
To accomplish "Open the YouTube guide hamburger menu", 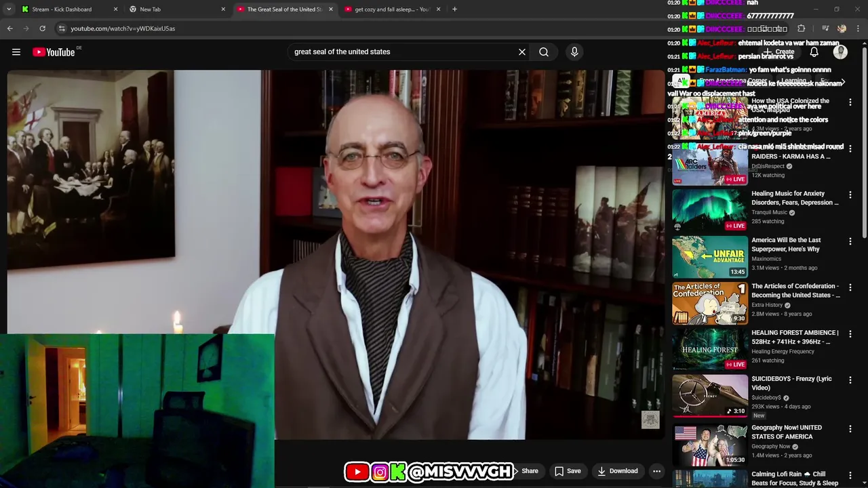I will tap(16, 52).
